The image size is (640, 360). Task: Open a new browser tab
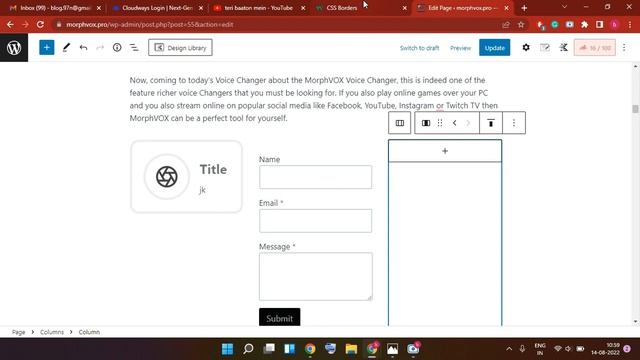pos(524,8)
